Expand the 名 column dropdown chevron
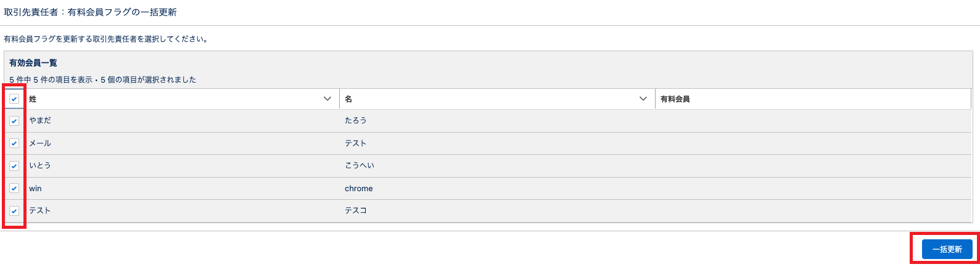980x280 pixels. point(643,99)
